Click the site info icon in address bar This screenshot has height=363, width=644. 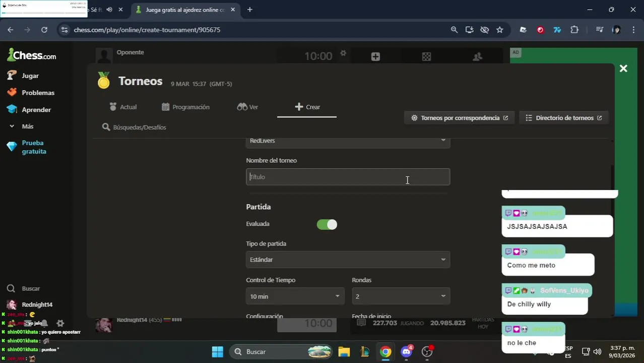[64, 30]
